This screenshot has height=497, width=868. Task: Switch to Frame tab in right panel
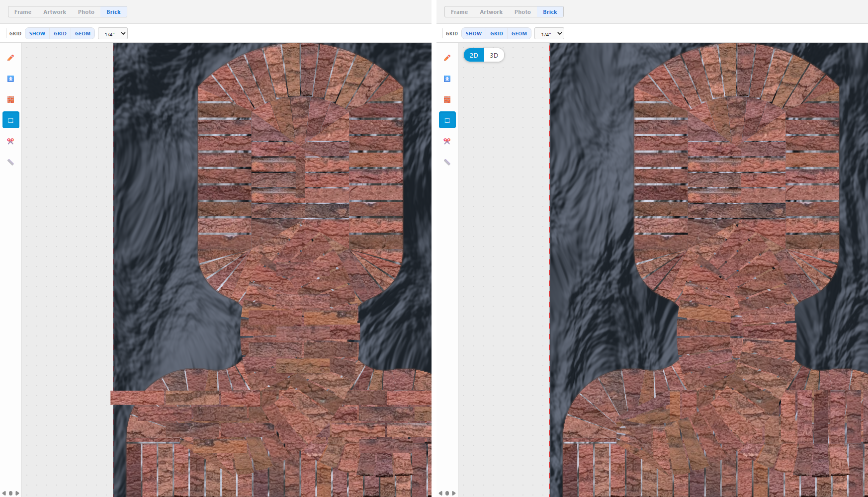(459, 12)
